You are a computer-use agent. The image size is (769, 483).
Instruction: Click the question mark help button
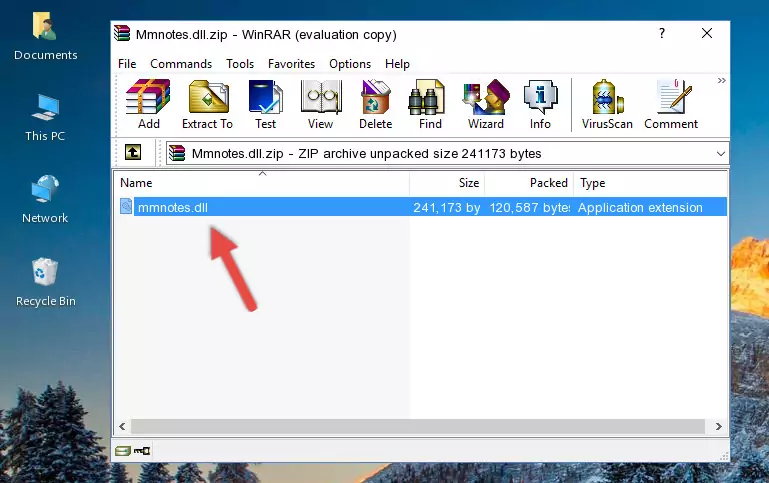662,33
